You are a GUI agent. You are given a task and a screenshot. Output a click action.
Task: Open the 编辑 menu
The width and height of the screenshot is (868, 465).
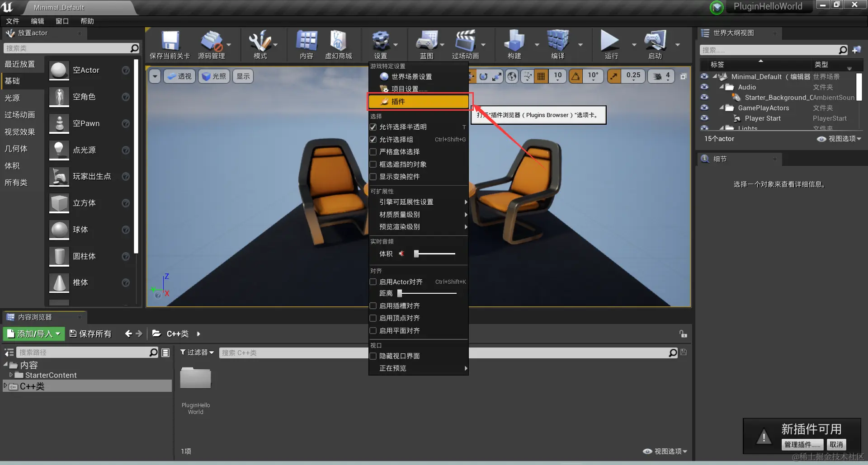click(x=38, y=21)
